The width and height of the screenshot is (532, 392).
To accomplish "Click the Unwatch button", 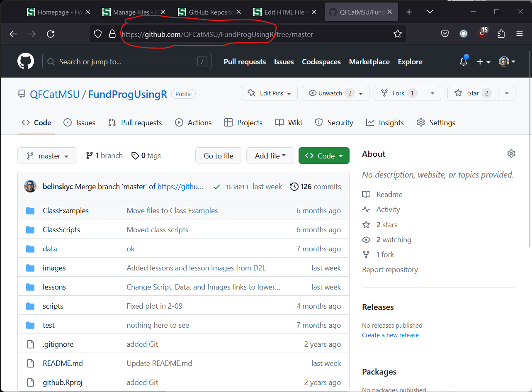I will click(335, 93).
